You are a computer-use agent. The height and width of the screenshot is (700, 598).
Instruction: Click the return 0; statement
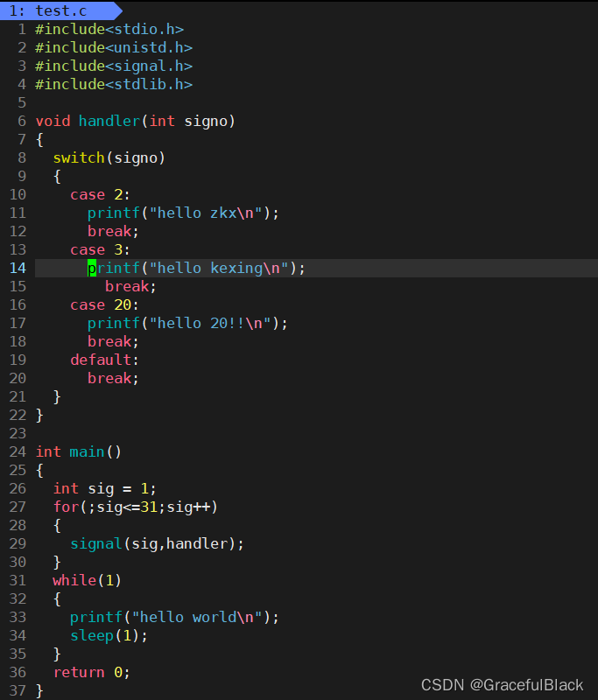92,672
